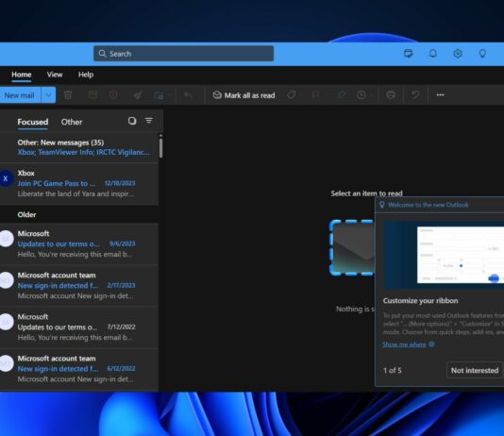Open the Settings gear

(458, 54)
